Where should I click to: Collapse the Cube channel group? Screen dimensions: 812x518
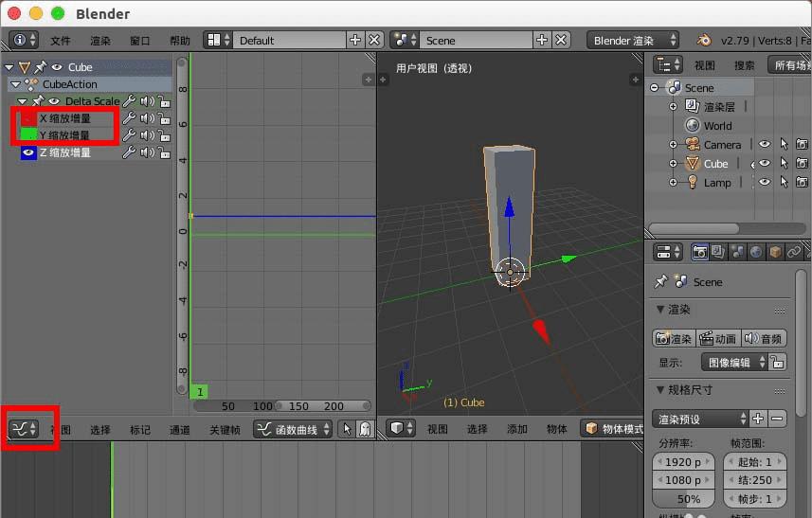click(9, 67)
